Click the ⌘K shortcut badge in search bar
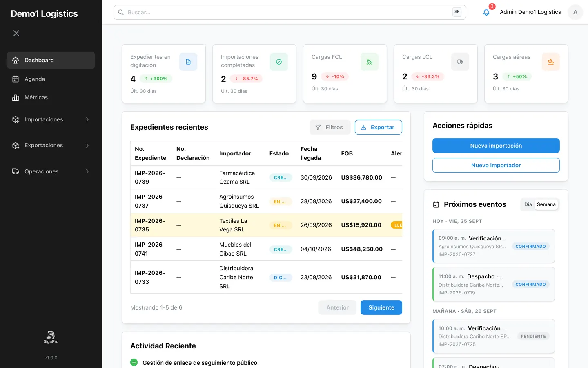 pos(457,12)
